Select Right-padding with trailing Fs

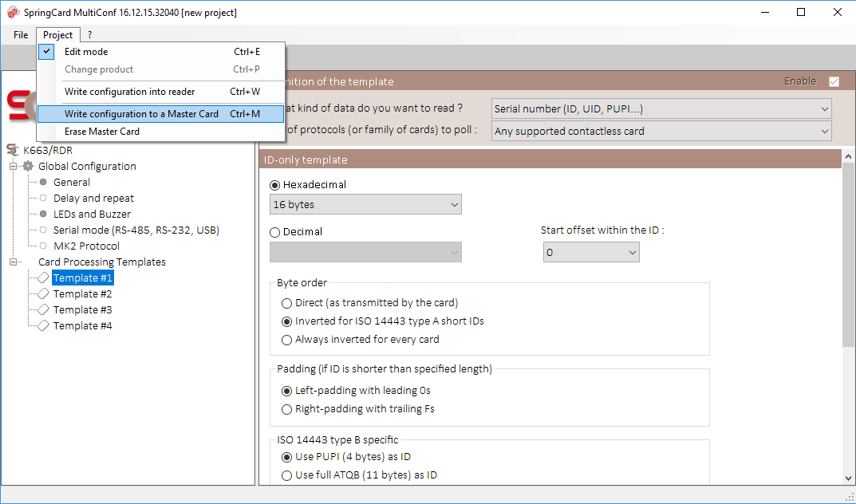(286, 409)
